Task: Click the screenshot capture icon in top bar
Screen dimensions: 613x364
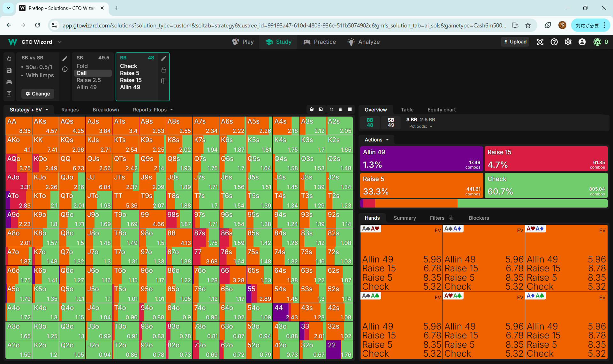Action: (x=540, y=42)
